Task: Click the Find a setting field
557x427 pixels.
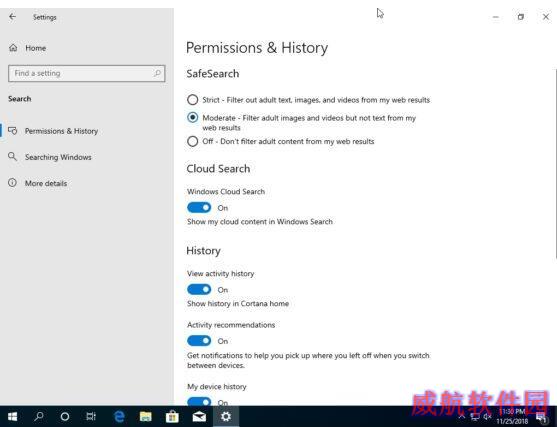Action: coord(87,74)
